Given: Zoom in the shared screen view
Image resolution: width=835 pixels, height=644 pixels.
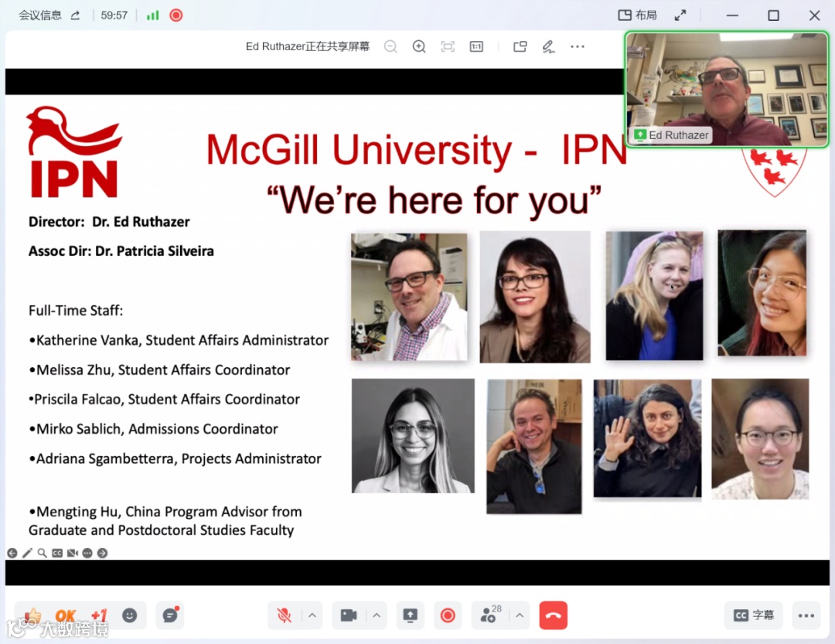Looking at the screenshot, I should [419, 47].
